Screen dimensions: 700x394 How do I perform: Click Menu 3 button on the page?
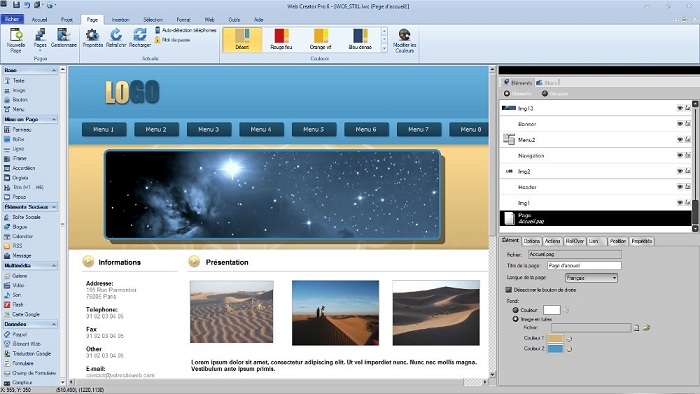(209, 129)
